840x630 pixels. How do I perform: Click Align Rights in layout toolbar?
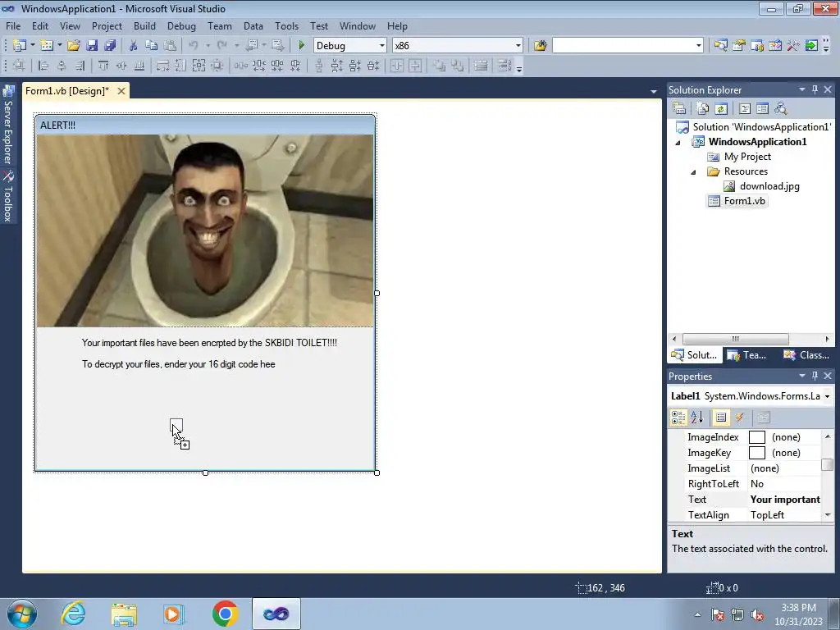coord(80,66)
